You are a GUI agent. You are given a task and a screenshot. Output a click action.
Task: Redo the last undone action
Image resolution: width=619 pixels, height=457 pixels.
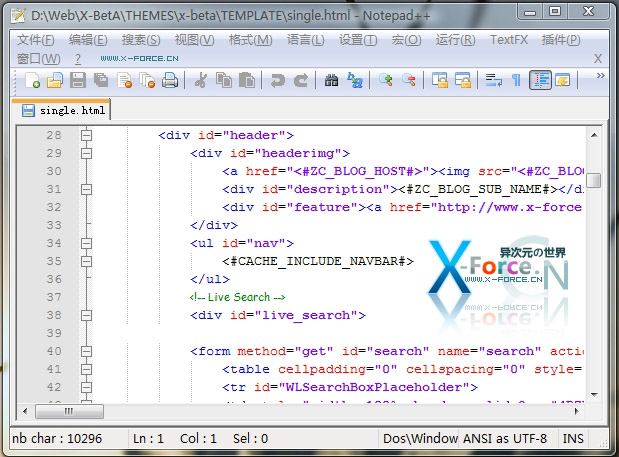tap(301, 80)
